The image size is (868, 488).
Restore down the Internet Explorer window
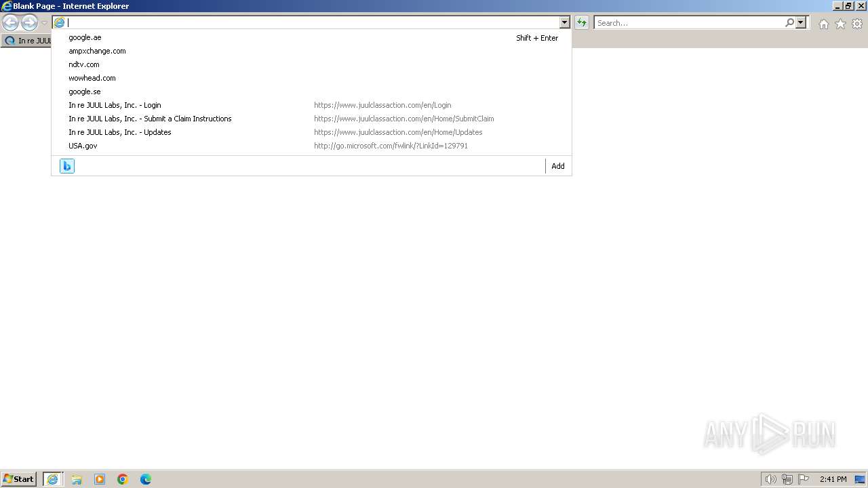tap(848, 6)
